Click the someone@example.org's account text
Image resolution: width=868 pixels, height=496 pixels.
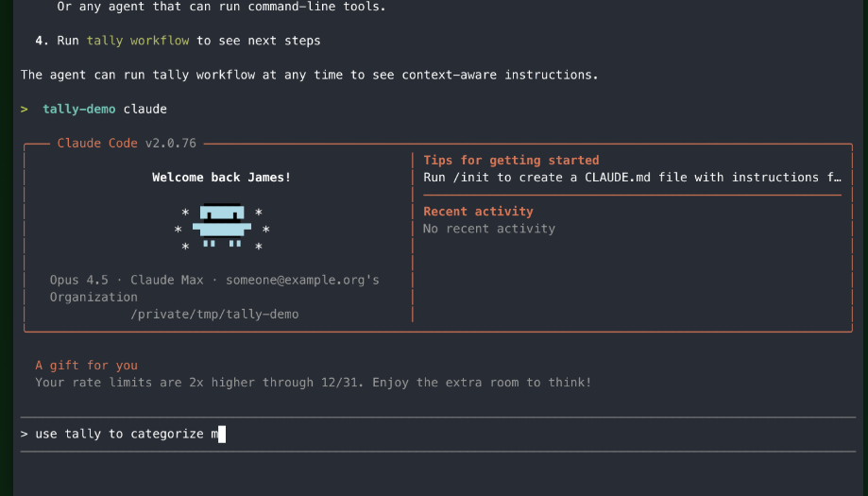pyautogui.click(x=302, y=280)
